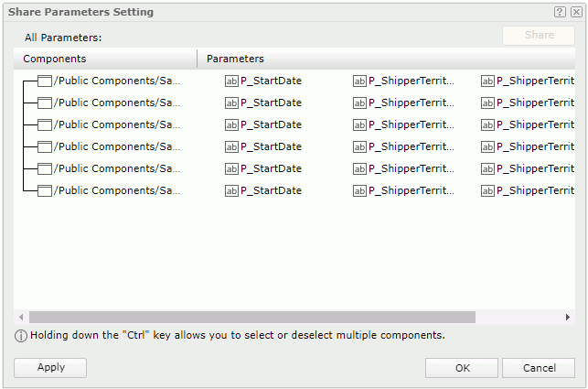
Task: Click the last row's component icon
Action: click(45, 190)
